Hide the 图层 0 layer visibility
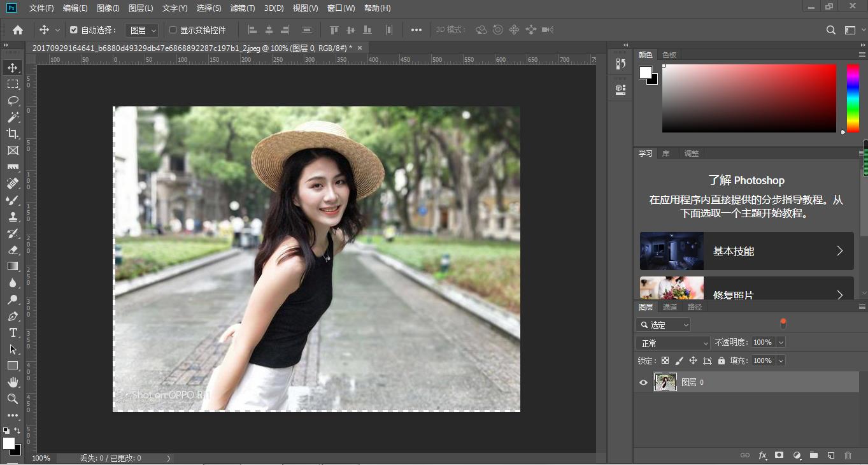Image resolution: width=868 pixels, height=465 pixels. (x=643, y=382)
